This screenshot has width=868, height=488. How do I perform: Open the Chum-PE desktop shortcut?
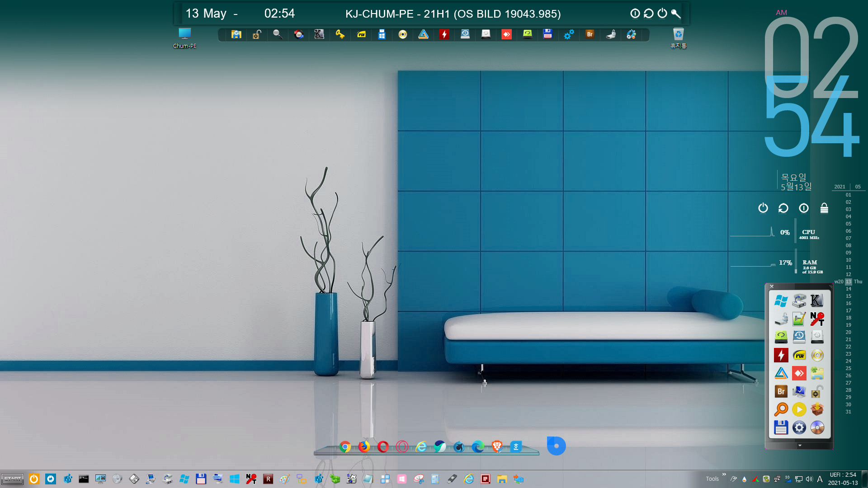click(x=184, y=38)
